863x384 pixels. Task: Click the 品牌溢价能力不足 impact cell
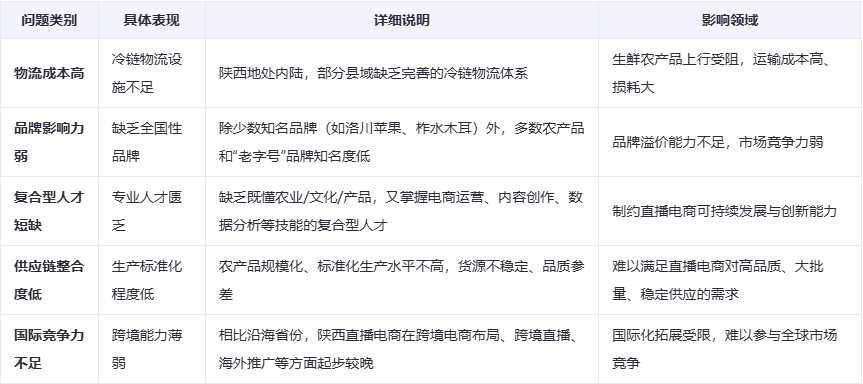[x=730, y=142]
